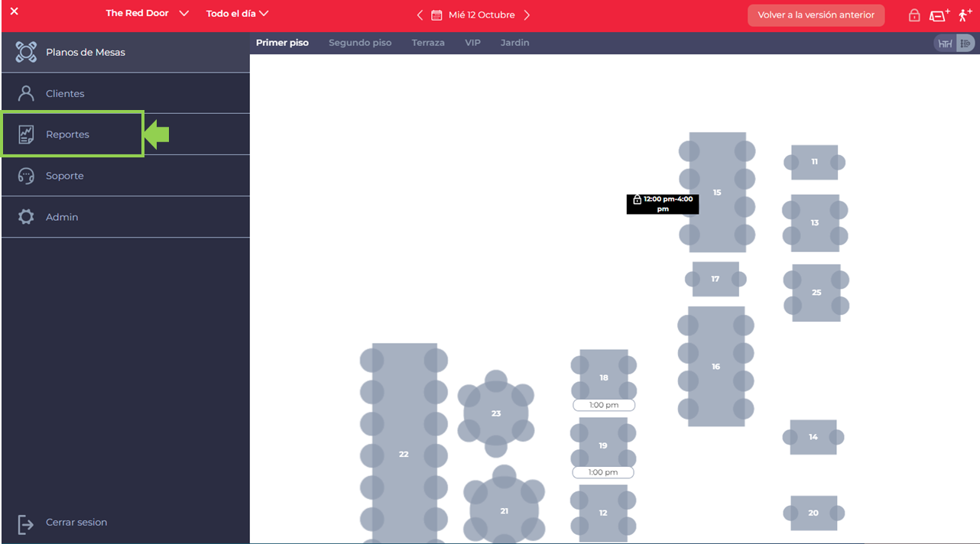Select the Jardin tab
Viewport: 980px width, 544px height.
point(515,43)
